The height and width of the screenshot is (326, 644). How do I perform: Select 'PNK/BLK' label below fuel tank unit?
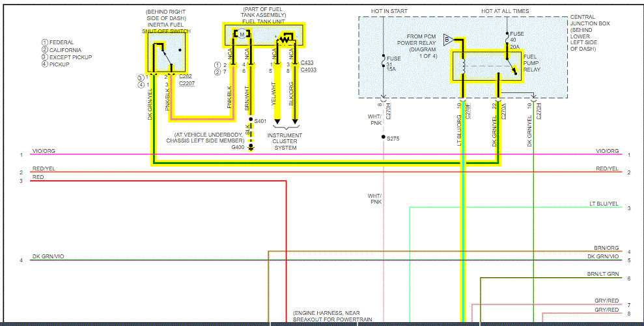pyautogui.click(x=230, y=97)
